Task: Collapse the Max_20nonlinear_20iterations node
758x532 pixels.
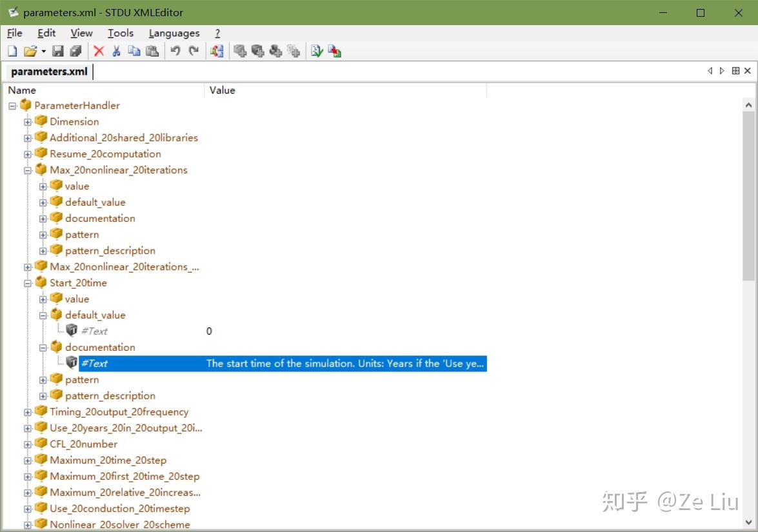Action: (27, 170)
